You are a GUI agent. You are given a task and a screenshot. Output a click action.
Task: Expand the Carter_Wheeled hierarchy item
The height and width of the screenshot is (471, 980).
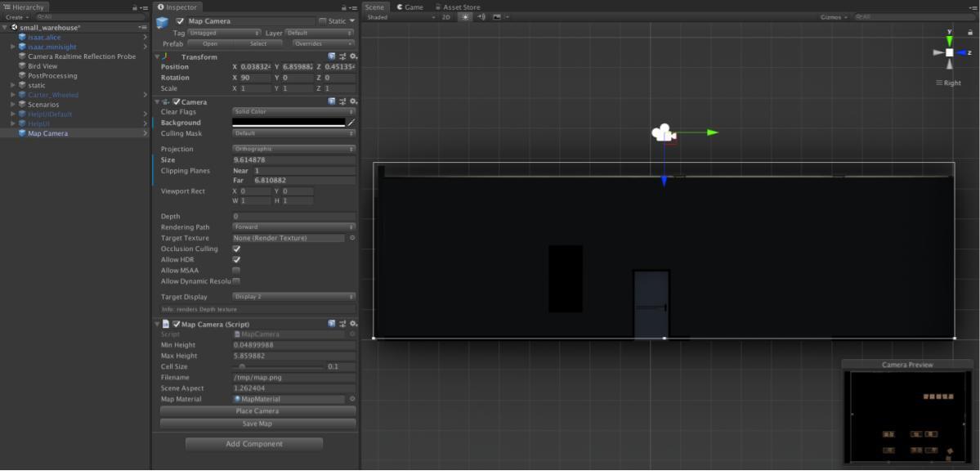[12, 95]
